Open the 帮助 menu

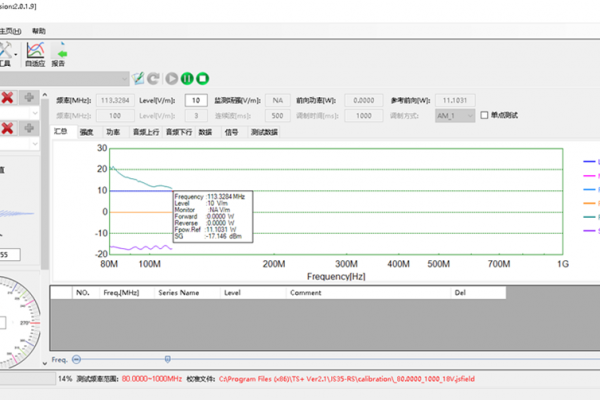(39, 31)
